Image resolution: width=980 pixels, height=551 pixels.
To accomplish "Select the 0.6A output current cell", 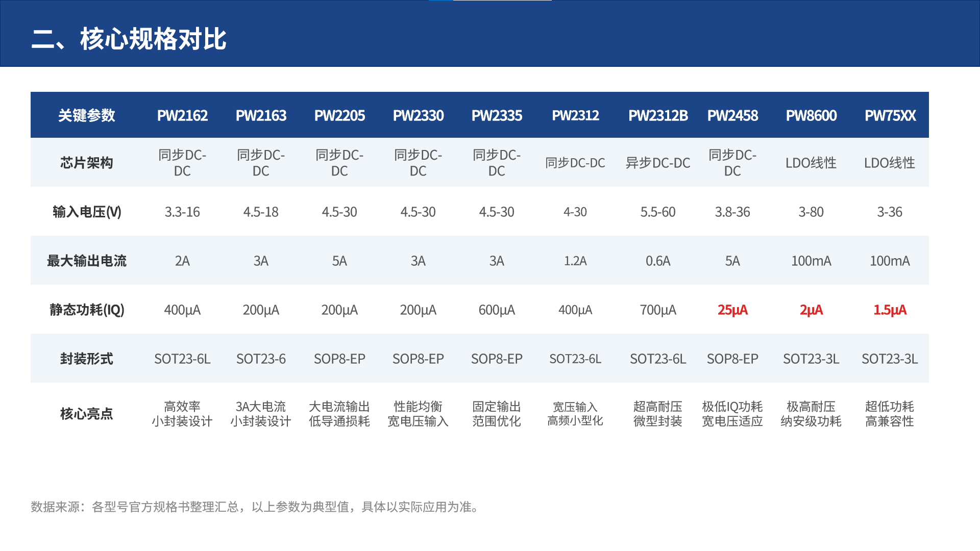I will [658, 261].
